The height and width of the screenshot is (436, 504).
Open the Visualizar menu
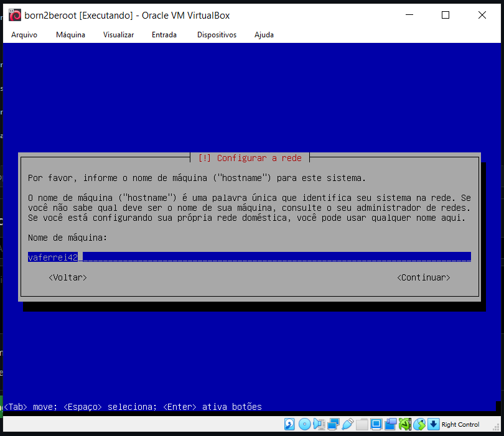(118, 35)
